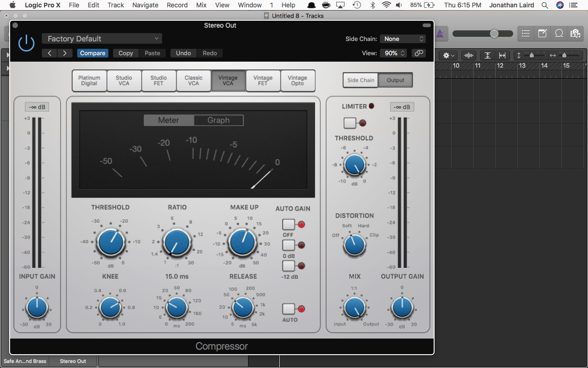Open the List Editors icon
This screenshot has height=368, width=588.
[526, 34]
